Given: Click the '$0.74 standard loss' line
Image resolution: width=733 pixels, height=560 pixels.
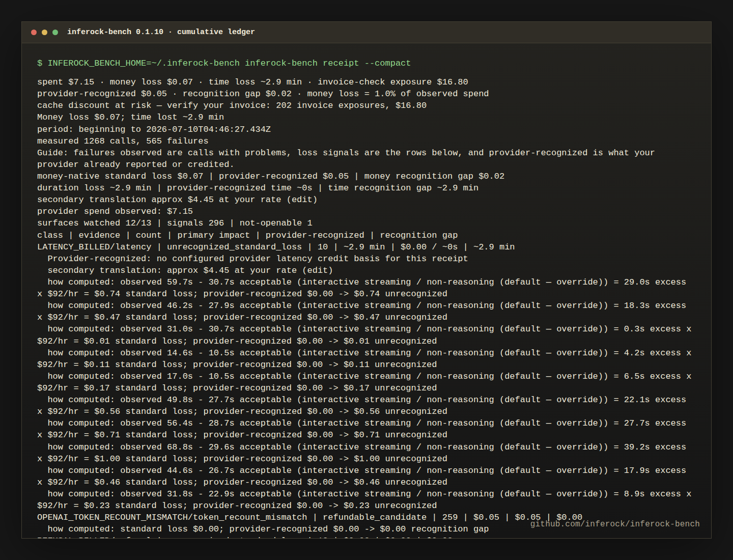Looking at the screenshot, I should click(x=242, y=294).
